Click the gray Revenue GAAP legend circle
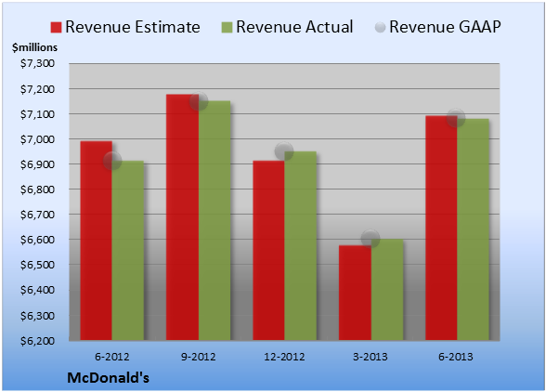Viewport: 546px width, 392px height. 380,27
